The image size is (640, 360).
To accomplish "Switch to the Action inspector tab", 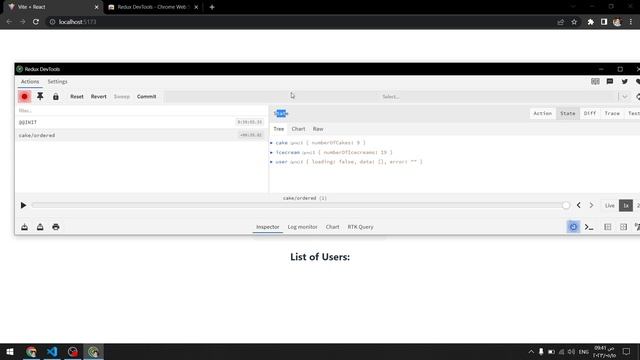I will [x=542, y=113].
